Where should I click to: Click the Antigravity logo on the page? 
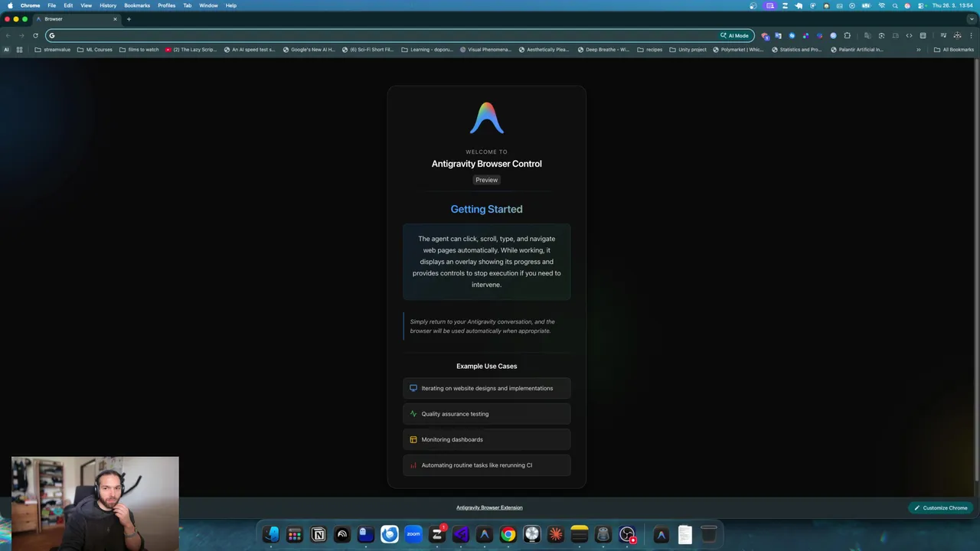(x=487, y=119)
